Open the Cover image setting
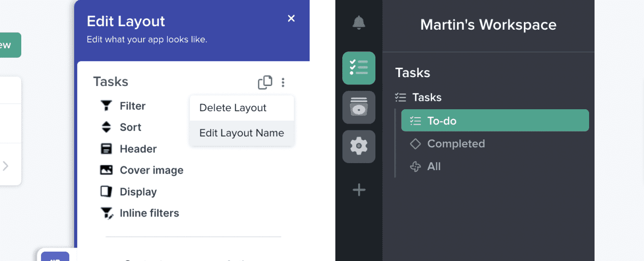644x261 pixels. click(151, 170)
